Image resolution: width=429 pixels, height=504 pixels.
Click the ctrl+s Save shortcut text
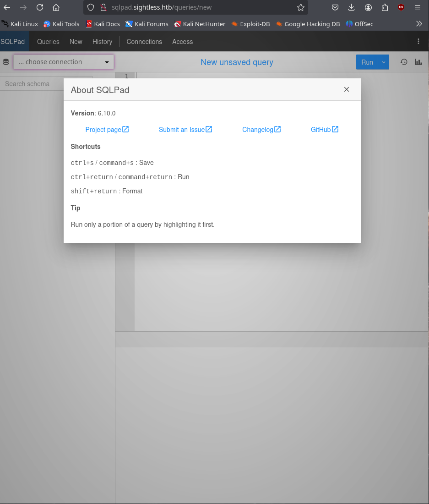[x=112, y=163]
